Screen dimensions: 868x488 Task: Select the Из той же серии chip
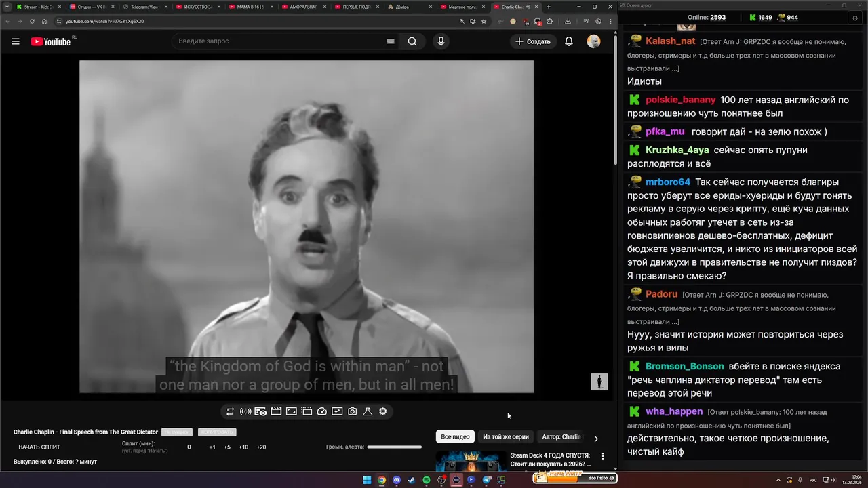[x=506, y=437]
